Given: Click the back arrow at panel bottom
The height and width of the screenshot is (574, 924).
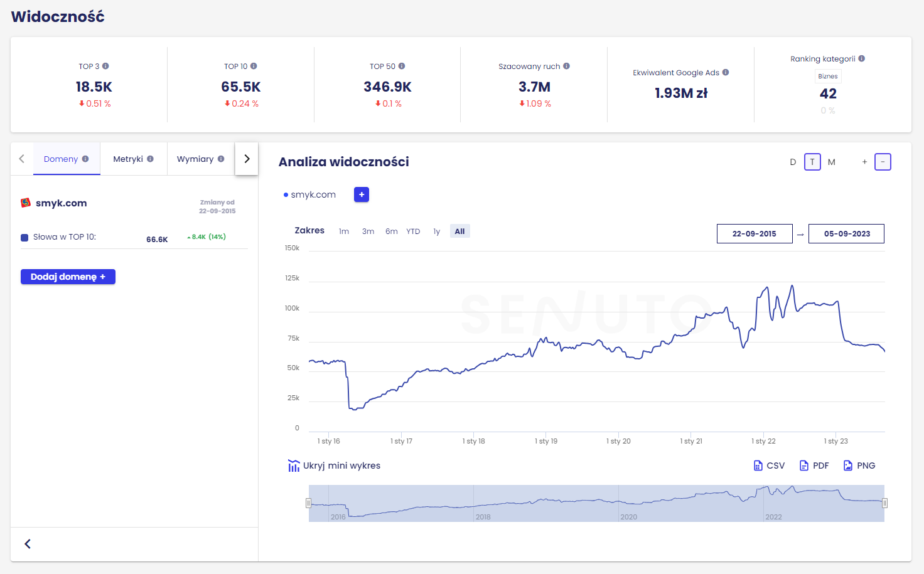Looking at the screenshot, I should click(28, 544).
